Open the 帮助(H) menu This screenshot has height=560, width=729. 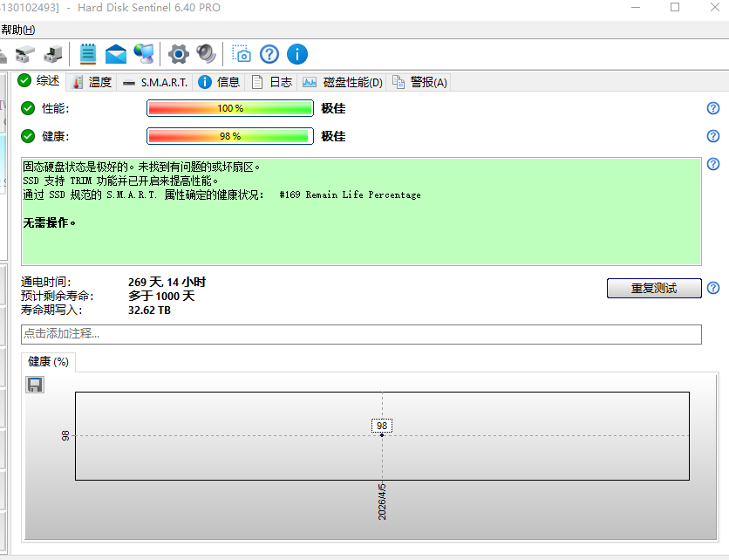(17, 30)
